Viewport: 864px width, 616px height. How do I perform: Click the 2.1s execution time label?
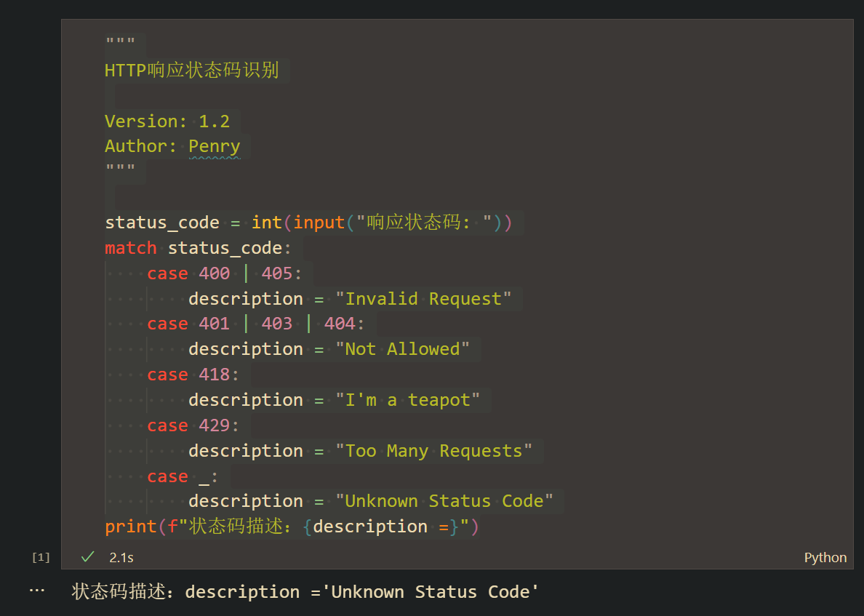pos(121,558)
